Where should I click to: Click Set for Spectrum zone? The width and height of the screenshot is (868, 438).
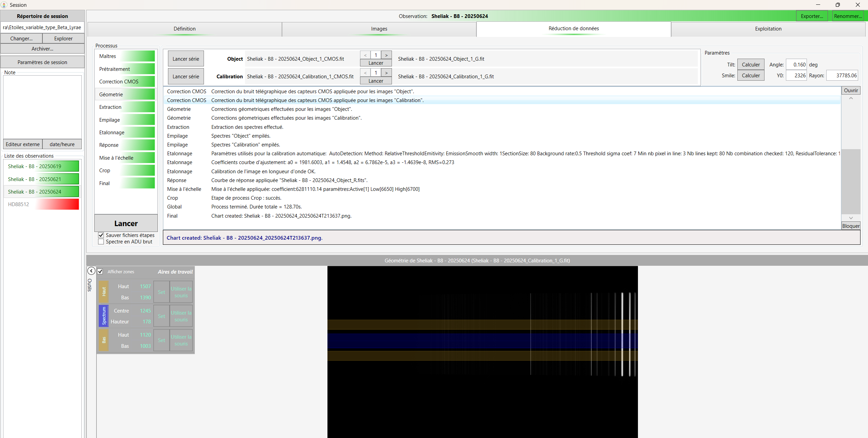(161, 316)
